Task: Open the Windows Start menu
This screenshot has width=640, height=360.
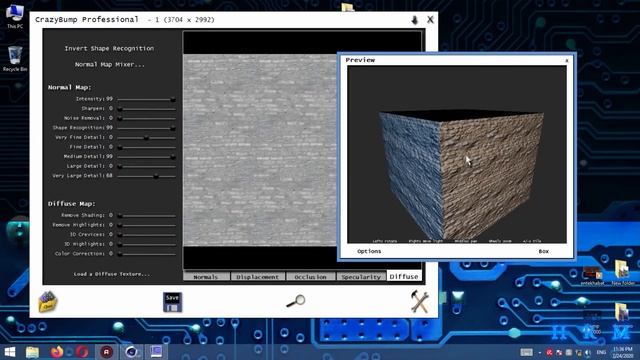Action: pos(10,352)
